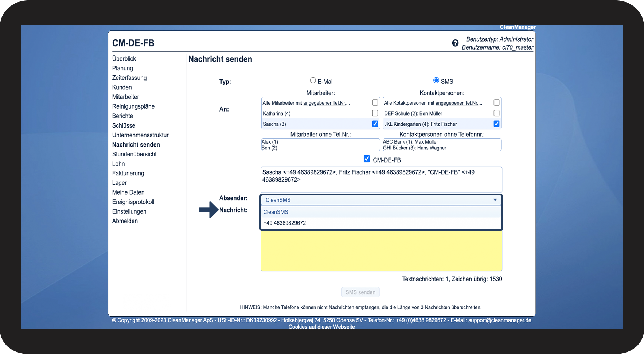Select the E-Mail radio button
The height and width of the screenshot is (354, 644).
(313, 81)
